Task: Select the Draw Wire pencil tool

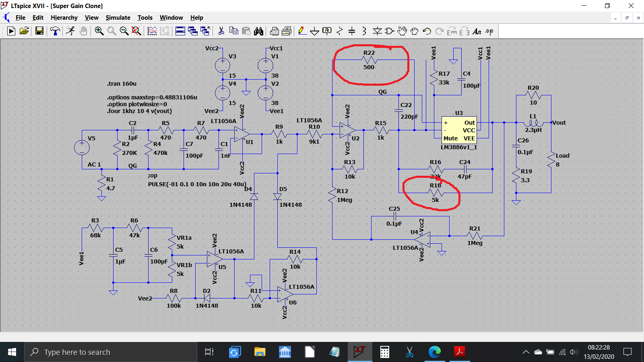Action: pyautogui.click(x=302, y=31)
